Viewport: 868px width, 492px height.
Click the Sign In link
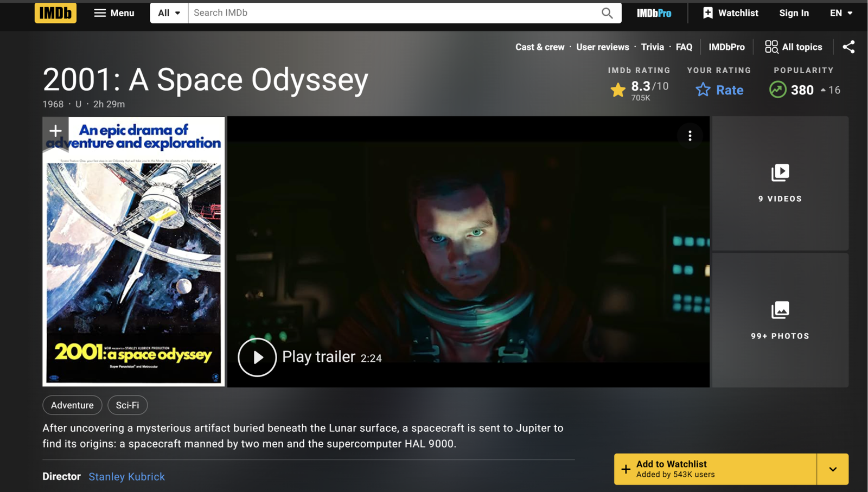(x=794, y=13)
